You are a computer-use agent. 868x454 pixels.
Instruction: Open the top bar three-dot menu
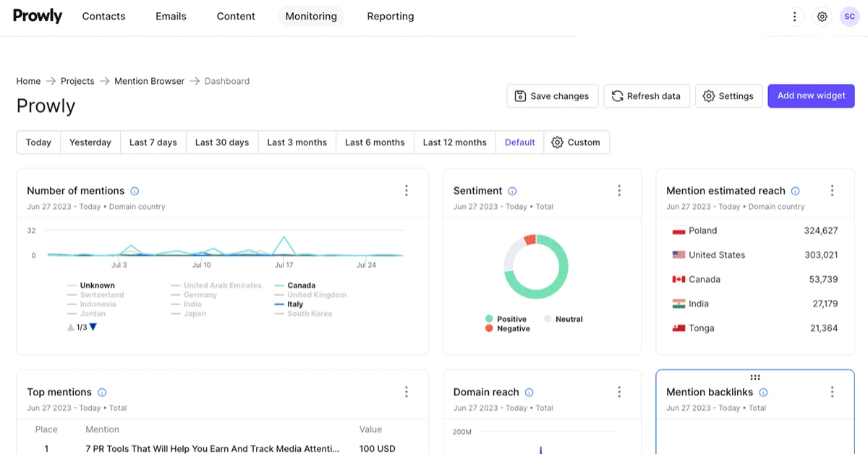795,17
